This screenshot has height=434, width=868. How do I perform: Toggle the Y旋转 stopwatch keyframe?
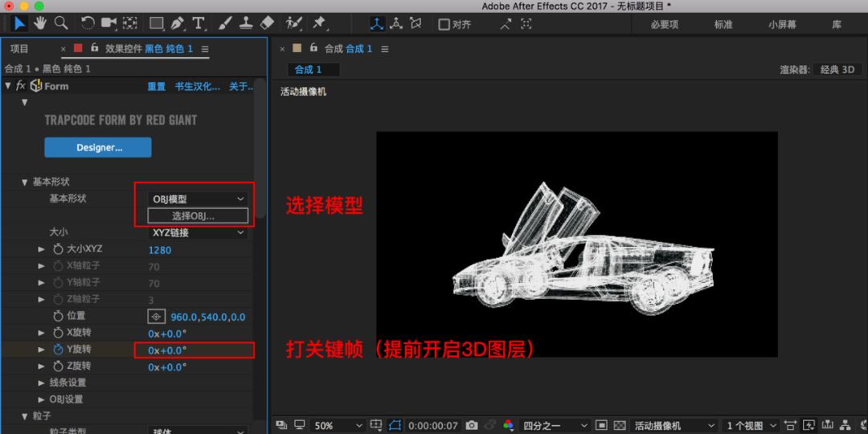point(58,350)
